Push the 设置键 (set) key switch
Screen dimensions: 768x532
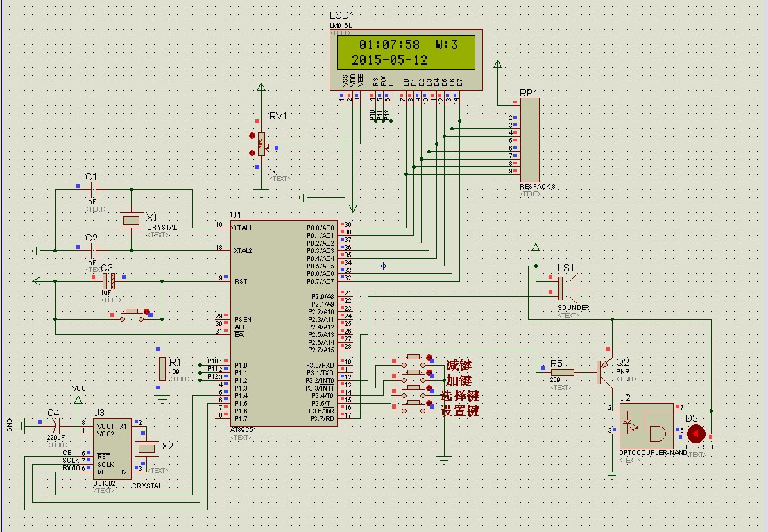[414, 406]
